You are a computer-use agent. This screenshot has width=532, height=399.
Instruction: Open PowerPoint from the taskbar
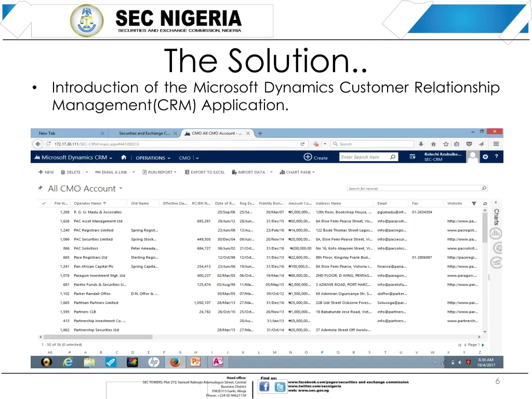tap(195, 362)
